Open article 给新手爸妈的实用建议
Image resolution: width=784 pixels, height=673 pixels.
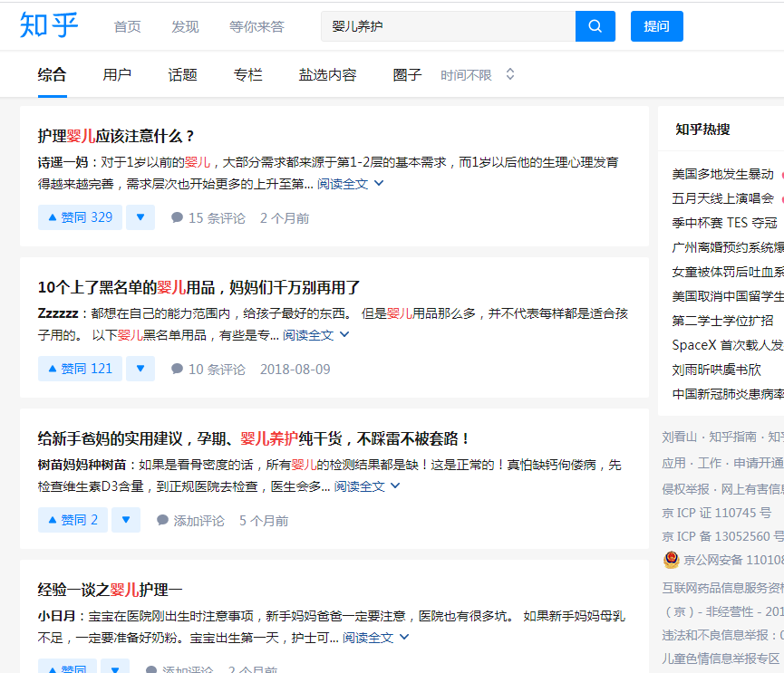(x=254, y=438)
